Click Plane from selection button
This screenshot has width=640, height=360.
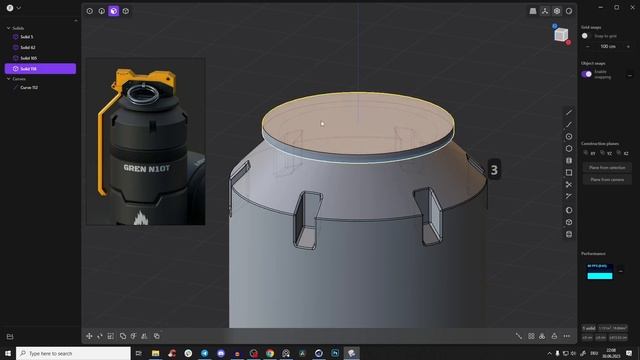point(607,167)
